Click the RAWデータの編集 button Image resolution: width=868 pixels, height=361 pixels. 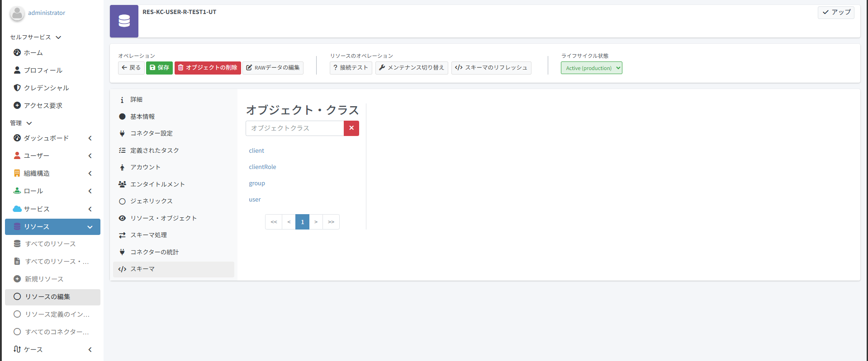click(273, 68)
